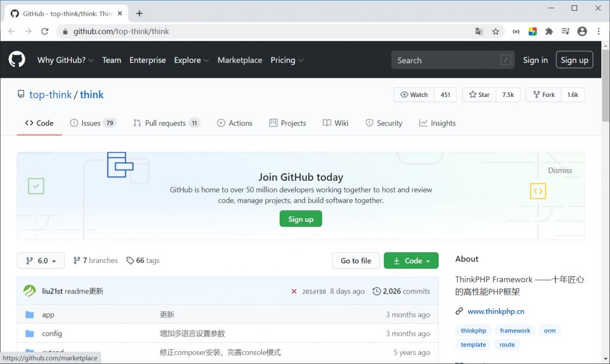Open the think repository name link
The width and height of the screenshot is (610, 364).
[91, 94]
